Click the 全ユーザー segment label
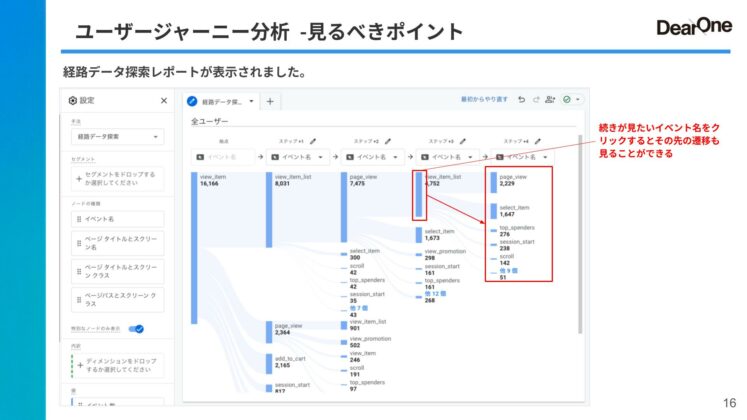 [210, 121]
